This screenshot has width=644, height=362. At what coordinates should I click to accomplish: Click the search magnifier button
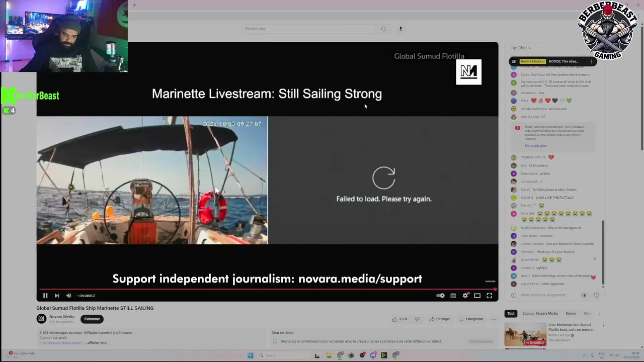[383, 29]
